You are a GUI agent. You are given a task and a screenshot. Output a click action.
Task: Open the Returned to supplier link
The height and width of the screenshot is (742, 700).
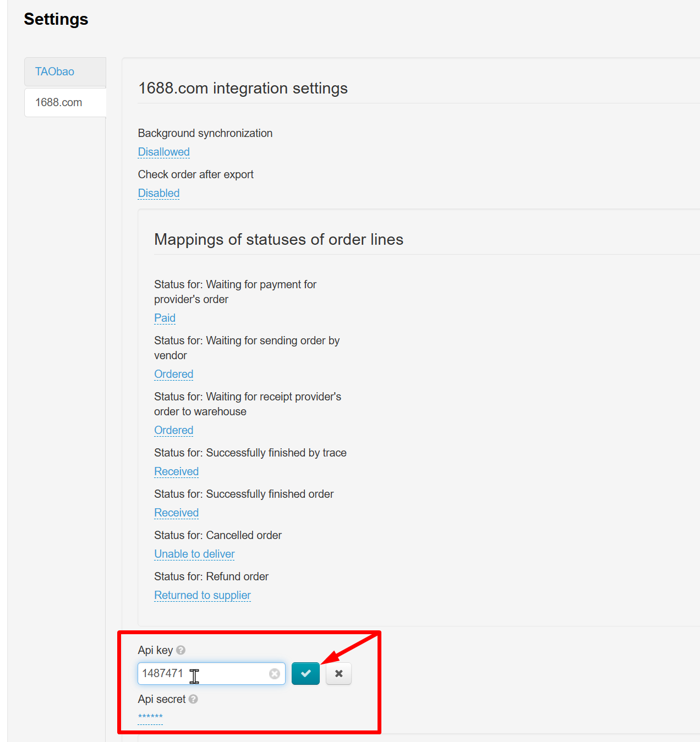click(x=202, y=595)
